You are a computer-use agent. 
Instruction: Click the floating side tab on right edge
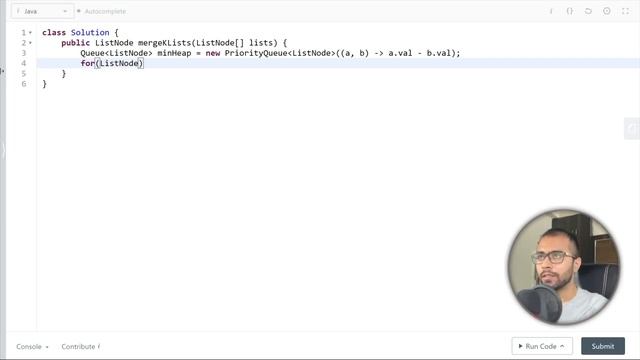point(632,129)
